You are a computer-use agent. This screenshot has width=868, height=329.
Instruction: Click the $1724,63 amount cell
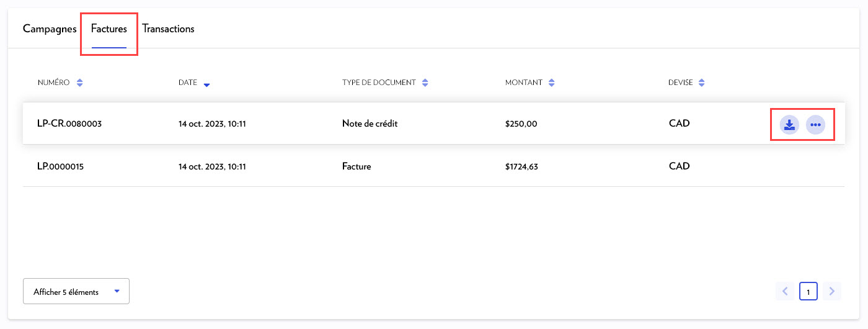click(x=523, y=166)
